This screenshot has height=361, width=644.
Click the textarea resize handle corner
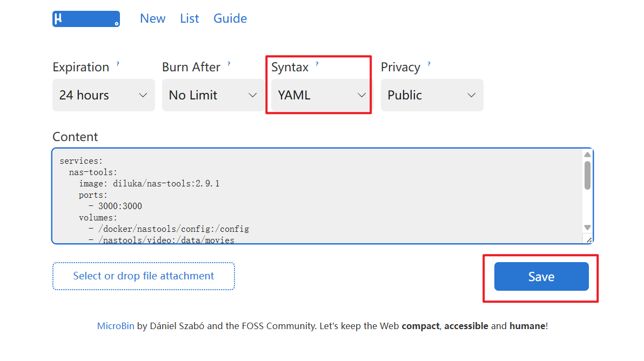[x=588, y=240]
